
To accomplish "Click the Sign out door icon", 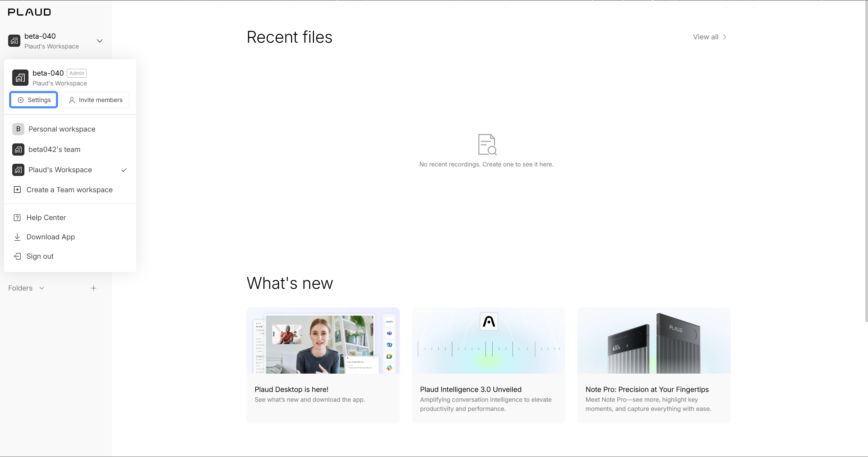I will [17, 256].
